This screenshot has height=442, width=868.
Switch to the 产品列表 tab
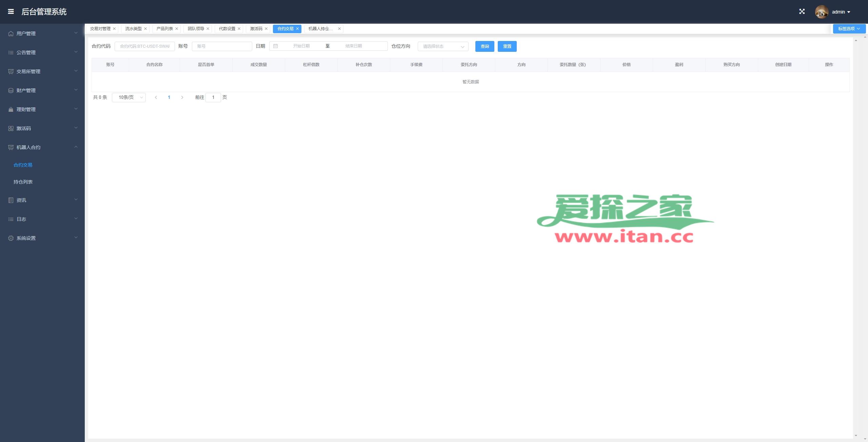click(164, 29)
